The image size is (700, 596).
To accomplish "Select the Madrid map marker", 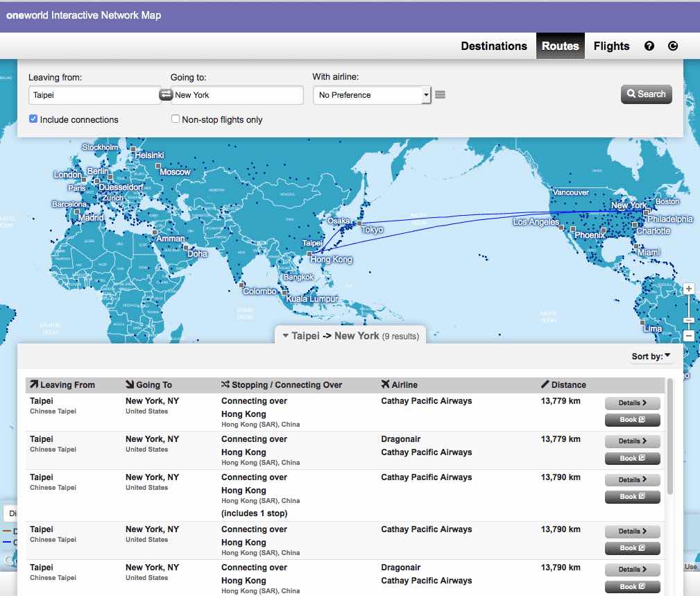I will pyautogui.click(x=77, y=212).
